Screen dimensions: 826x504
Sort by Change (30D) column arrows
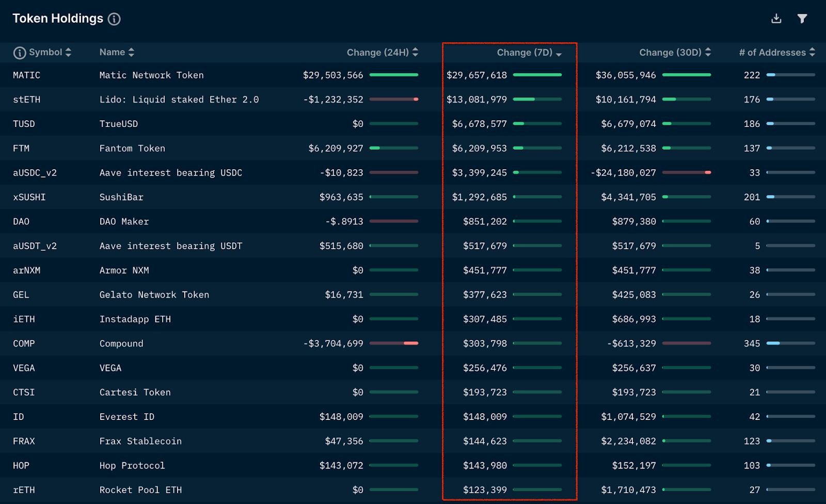pos(708,53)
